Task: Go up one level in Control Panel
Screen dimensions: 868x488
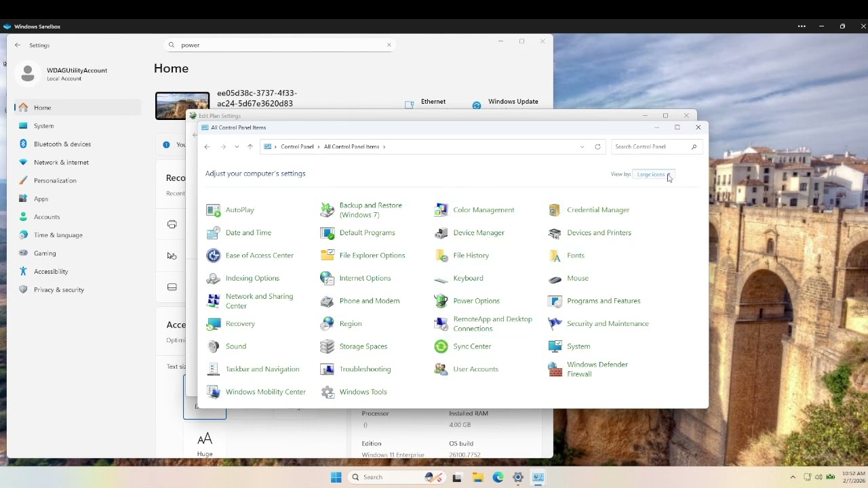Action: point(250,146)
